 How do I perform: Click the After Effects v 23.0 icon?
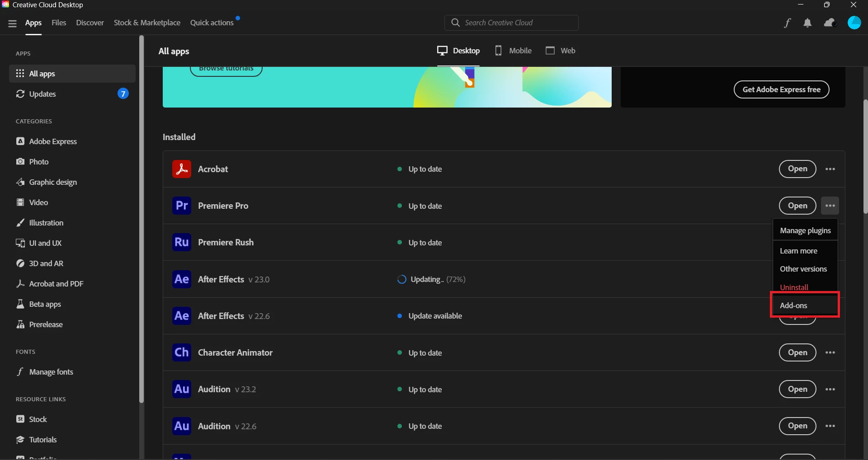pyautogui.click(x=182, y=279)
